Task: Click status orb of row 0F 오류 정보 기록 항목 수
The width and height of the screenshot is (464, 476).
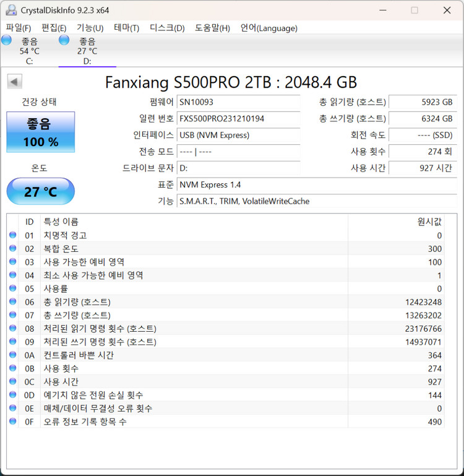Action: coord(13,421)
